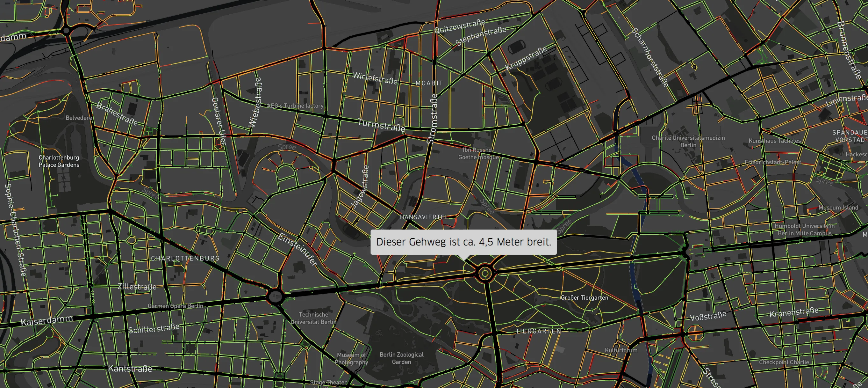Click the Großer Tiergarten park label

[584, 297]
